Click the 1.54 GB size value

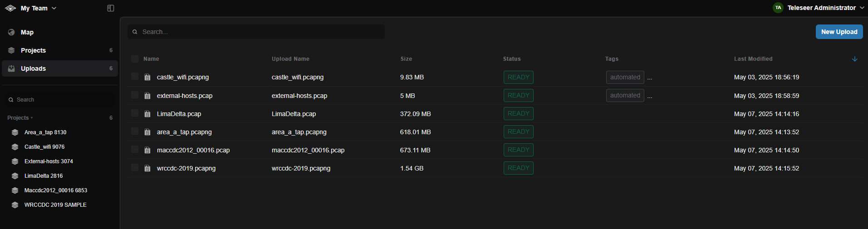tap(412, 168)
